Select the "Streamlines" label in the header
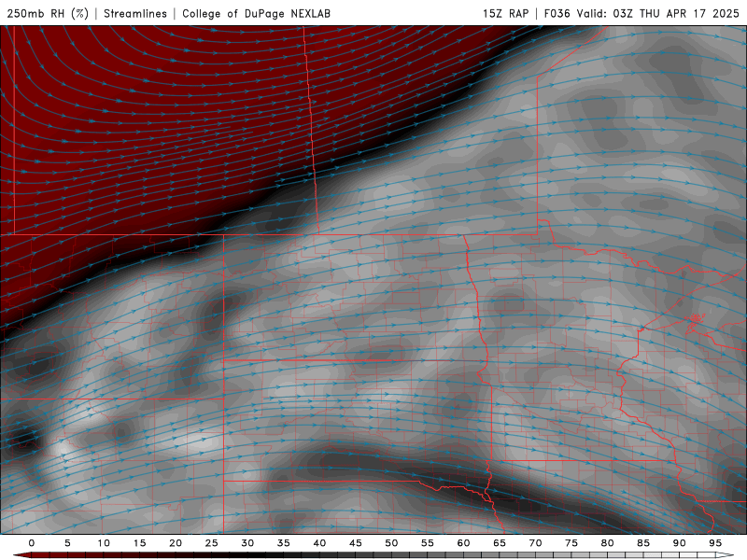This screenshot has width=747, height=560. point(135,13)
